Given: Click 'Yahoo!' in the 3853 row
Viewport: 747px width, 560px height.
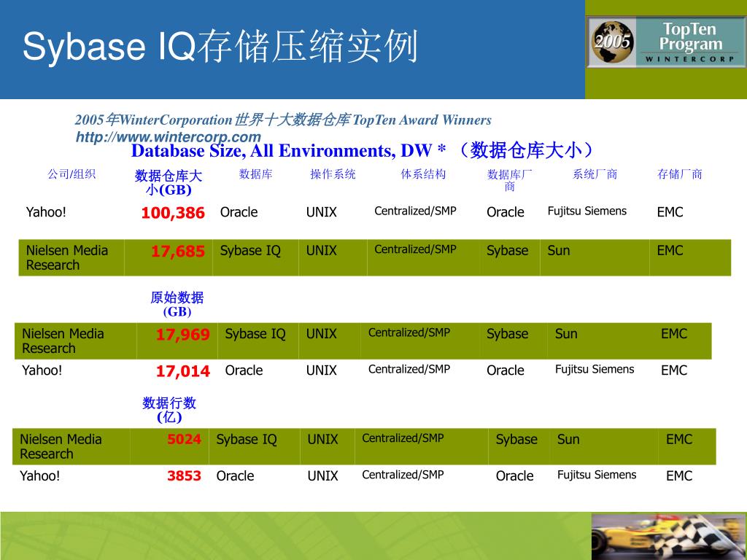Looking at the screenshot, I should (39, 475).
